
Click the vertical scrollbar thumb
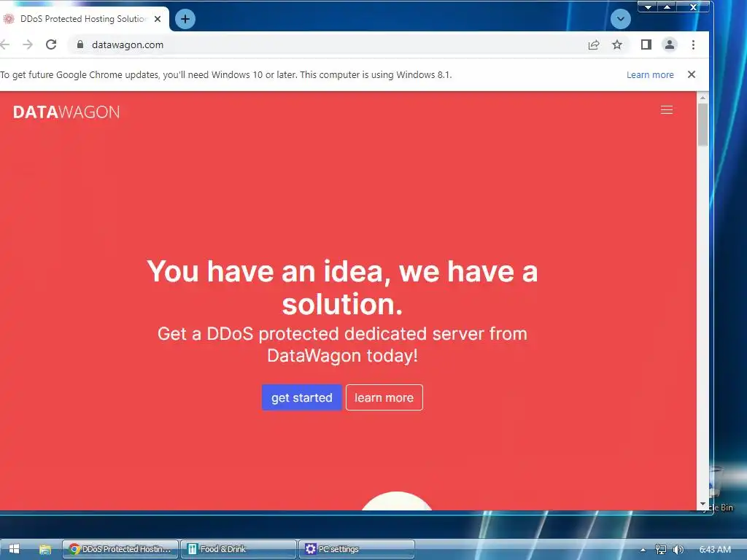703,125
